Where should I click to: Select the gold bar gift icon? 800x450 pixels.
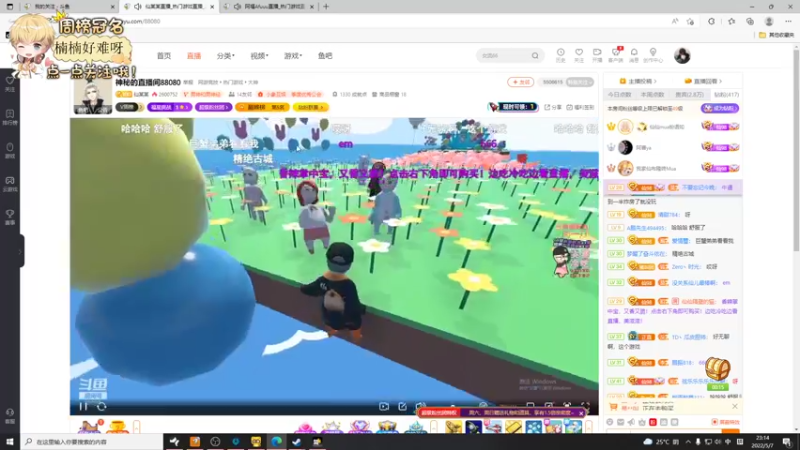tap(513, 427)
